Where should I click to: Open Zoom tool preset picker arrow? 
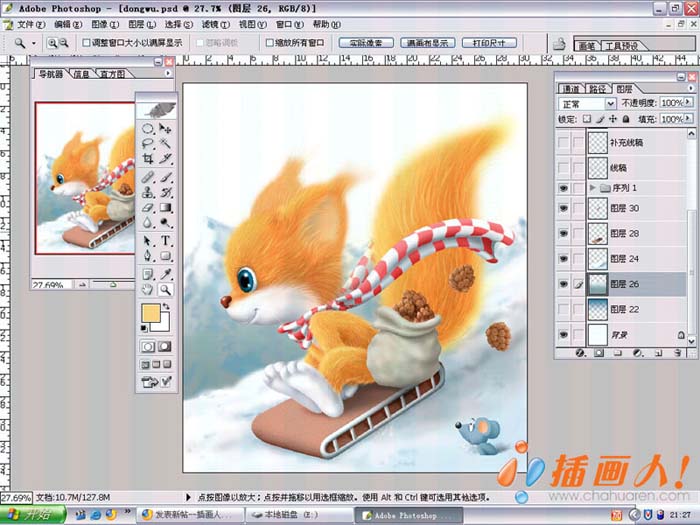(x=33, y=43)
